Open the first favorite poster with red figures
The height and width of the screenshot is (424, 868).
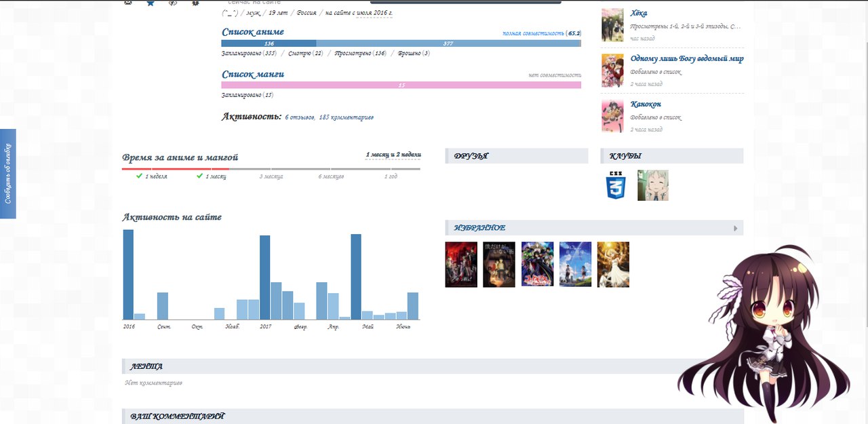coord(461,265)
